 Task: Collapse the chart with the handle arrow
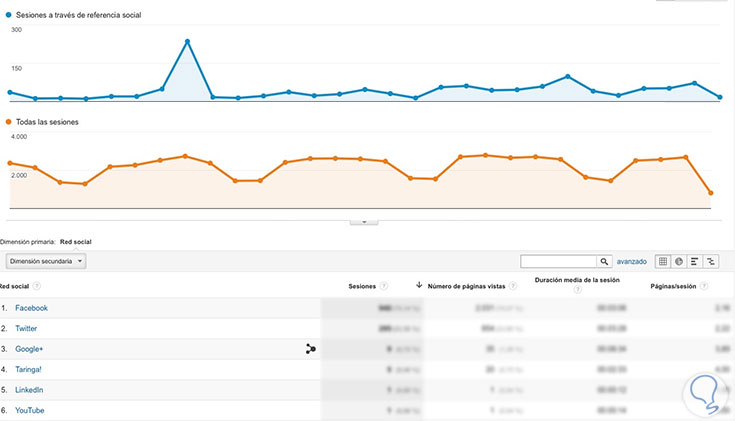(x=364, y=220)
